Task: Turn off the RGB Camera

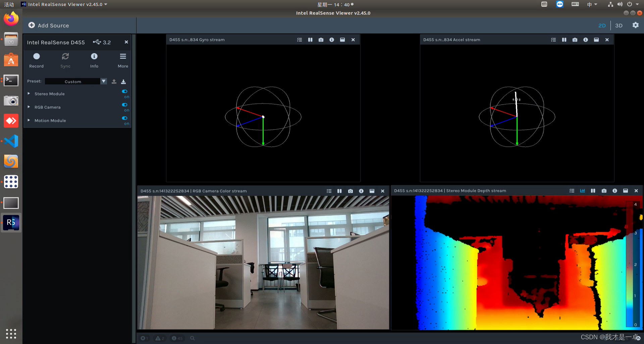Action: (x=124, y=105)
